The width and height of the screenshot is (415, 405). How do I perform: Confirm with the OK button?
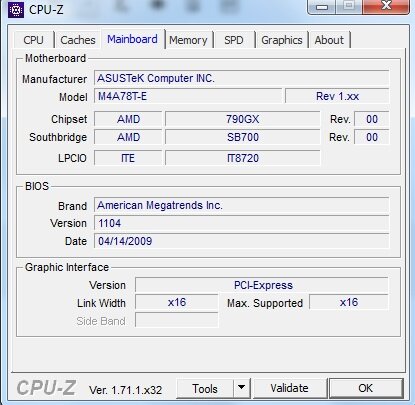click(366, 388)
